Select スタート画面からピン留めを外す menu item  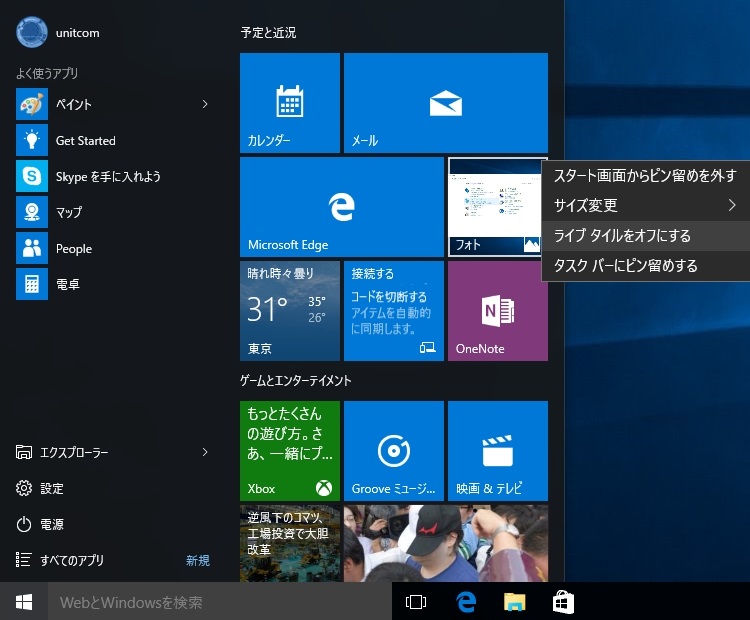(645, 176)
